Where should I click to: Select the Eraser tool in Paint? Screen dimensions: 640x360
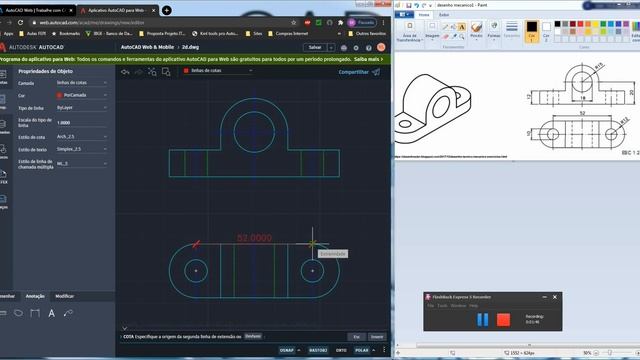coord(446,36)
